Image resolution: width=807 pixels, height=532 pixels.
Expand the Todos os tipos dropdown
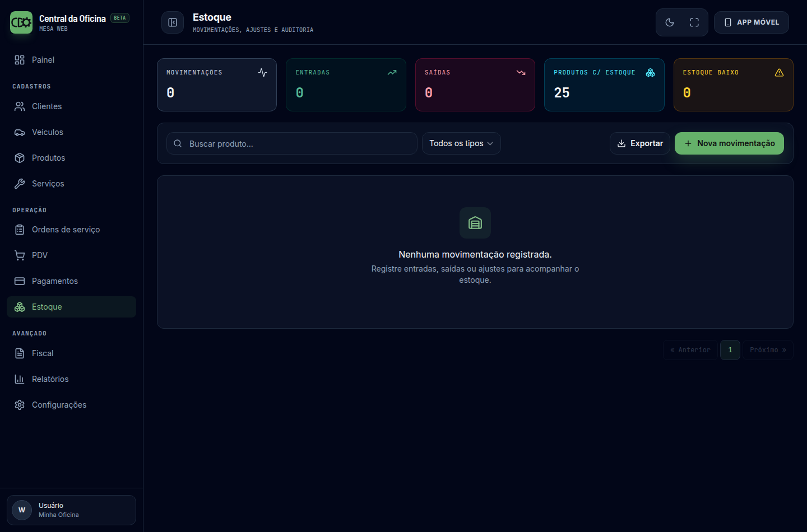click(461, 143)
